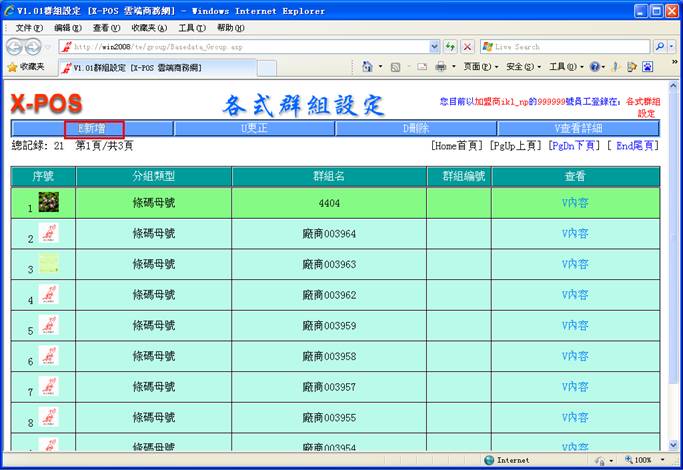
Task: Go to next page via PgDn下頁 link
Action: point(575,145)
